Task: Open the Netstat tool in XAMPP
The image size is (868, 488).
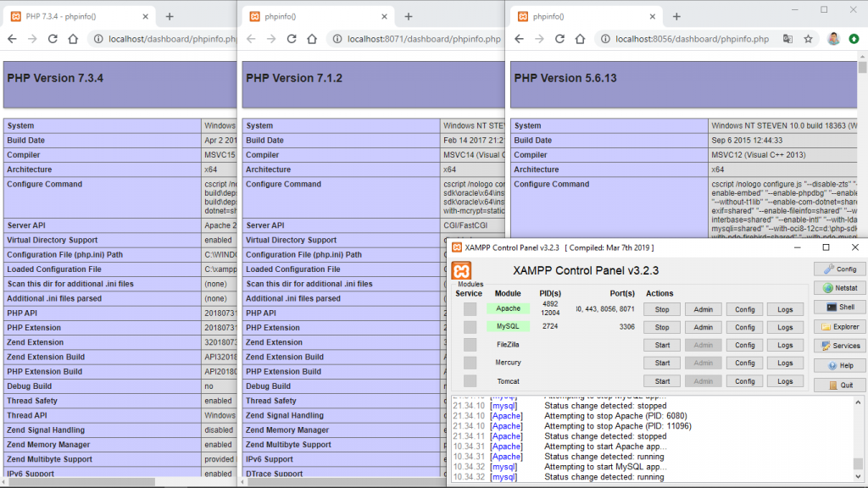Action: point(839,288)
